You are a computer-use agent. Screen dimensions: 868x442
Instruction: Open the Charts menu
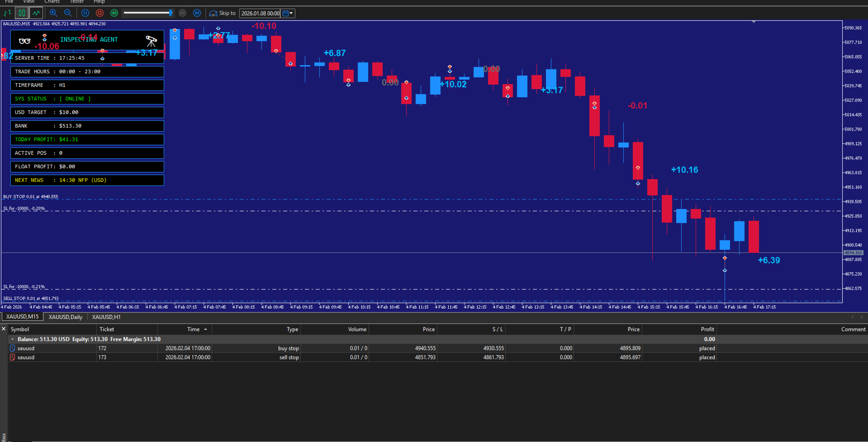[x=52, y=2]
